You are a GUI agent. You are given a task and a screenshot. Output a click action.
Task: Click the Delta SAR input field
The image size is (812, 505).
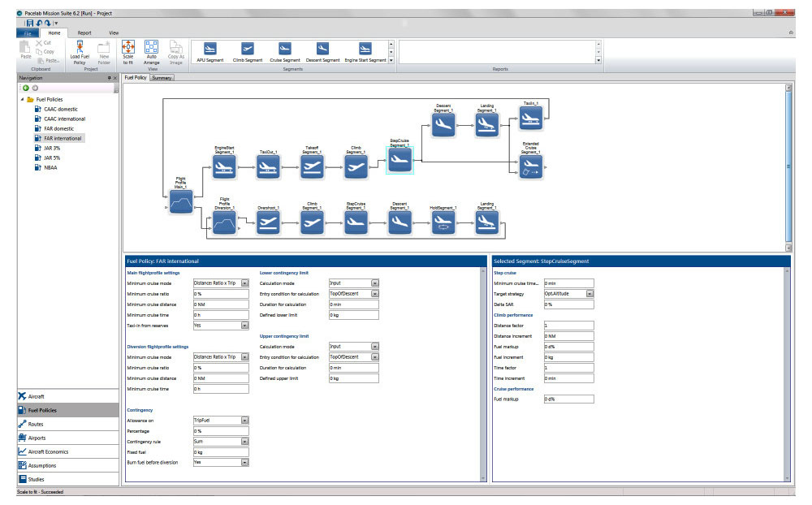[568, 304]
